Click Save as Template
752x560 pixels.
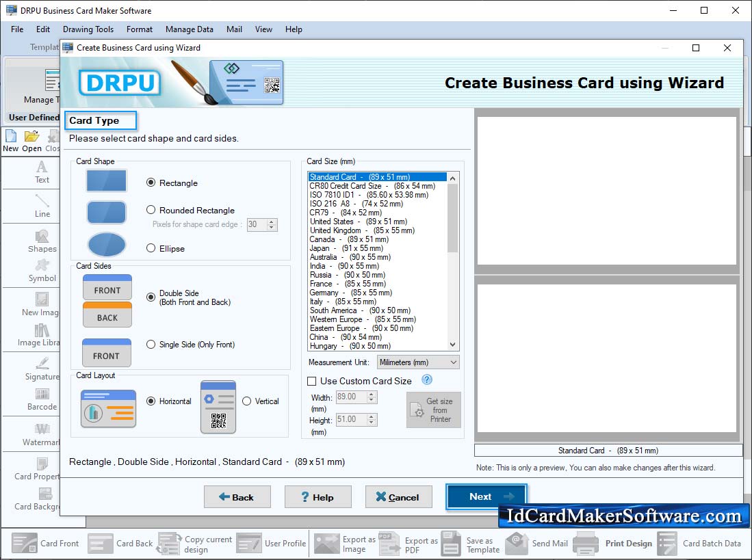pyautogui.click(x=471, y=544)
